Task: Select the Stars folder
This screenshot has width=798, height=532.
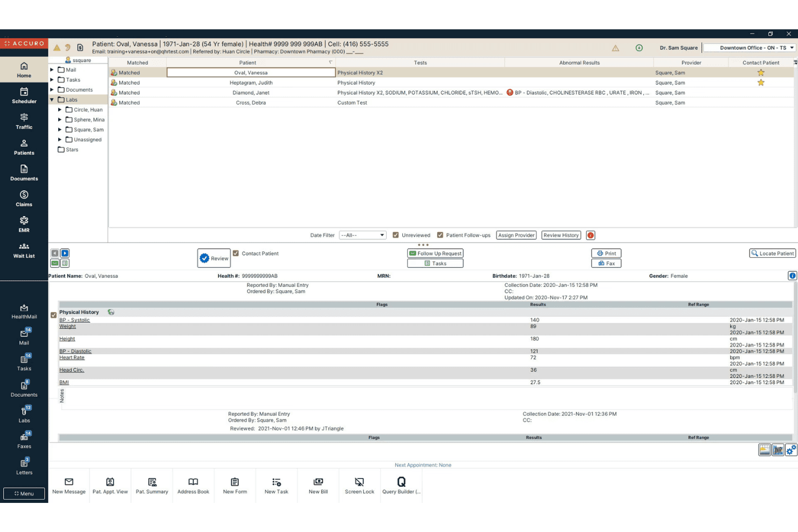Action: [x=68, y=149]
